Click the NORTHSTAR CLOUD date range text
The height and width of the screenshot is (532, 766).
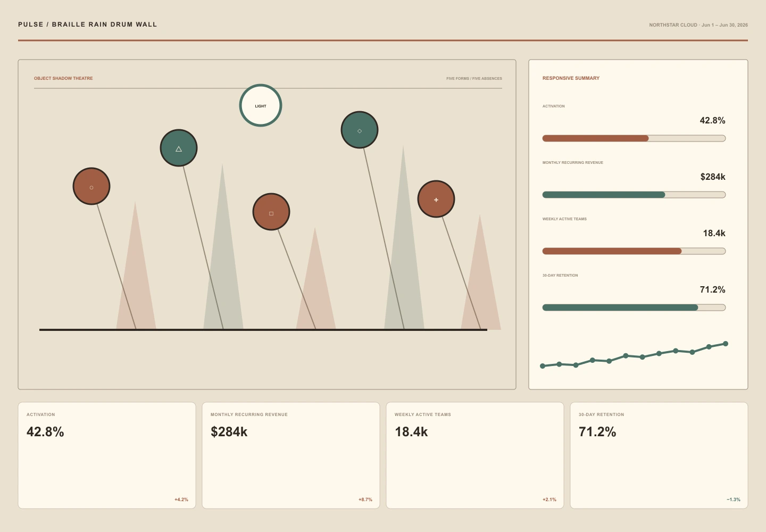tap(698, 25)
